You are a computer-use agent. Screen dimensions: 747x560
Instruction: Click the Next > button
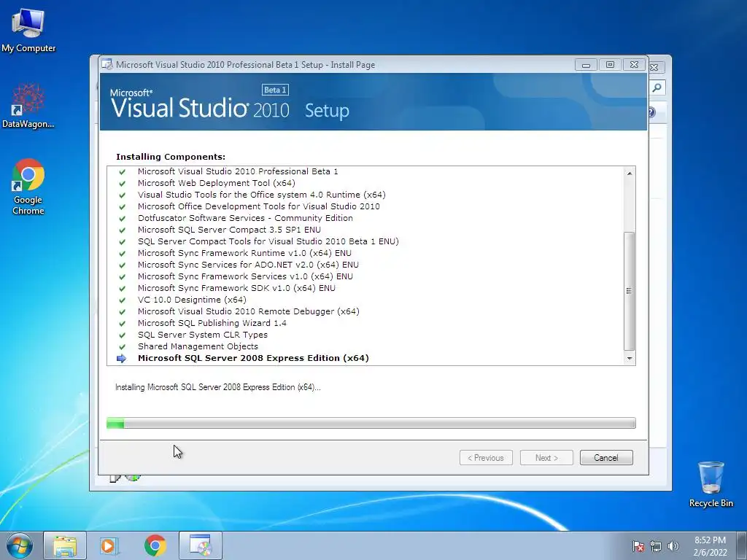[546, 458]
